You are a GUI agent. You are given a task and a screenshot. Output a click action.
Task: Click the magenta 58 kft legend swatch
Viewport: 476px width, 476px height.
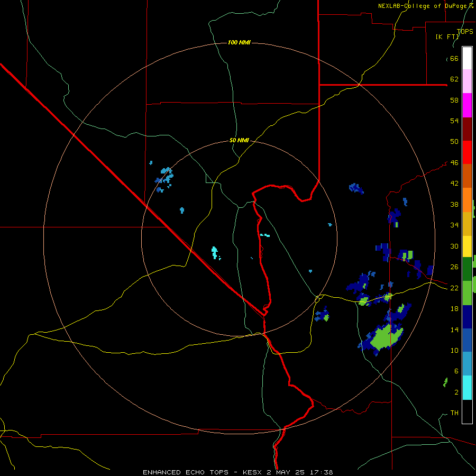pos(467,105)
